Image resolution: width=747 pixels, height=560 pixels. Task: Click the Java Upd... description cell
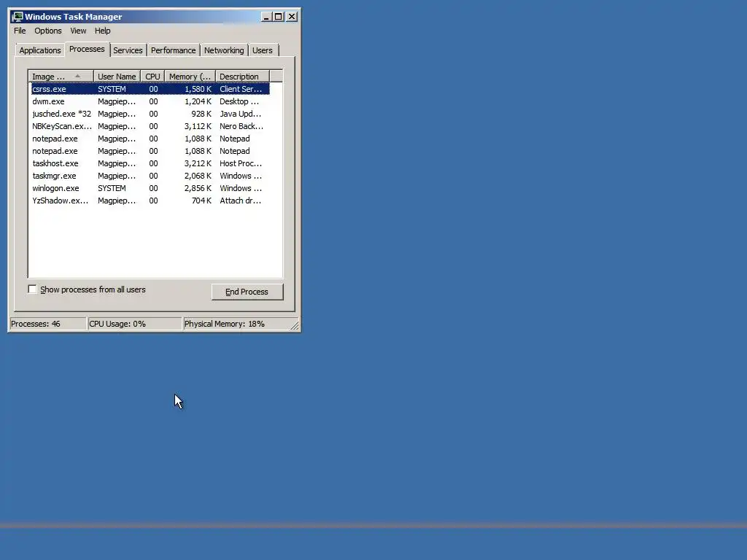(x=240, y=114)
